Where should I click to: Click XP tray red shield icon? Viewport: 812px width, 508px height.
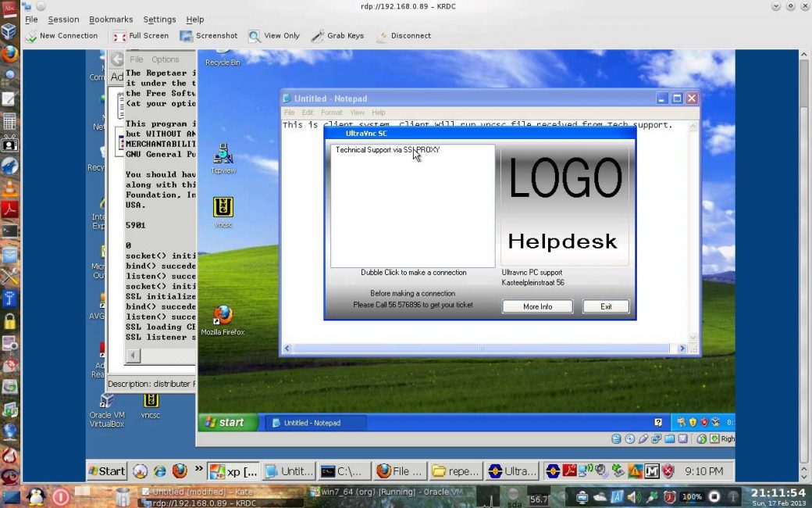click(x=703, y=422)
